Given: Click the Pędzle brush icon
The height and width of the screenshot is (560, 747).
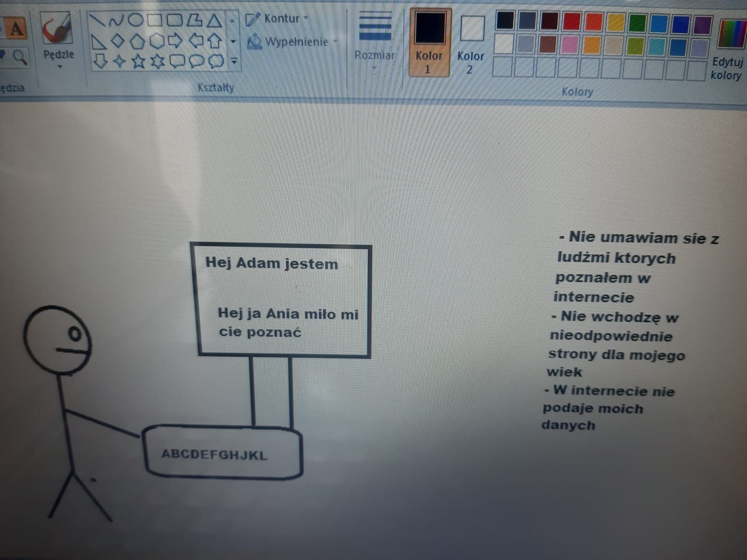Looking at the screenshot, I should (57, 28).
